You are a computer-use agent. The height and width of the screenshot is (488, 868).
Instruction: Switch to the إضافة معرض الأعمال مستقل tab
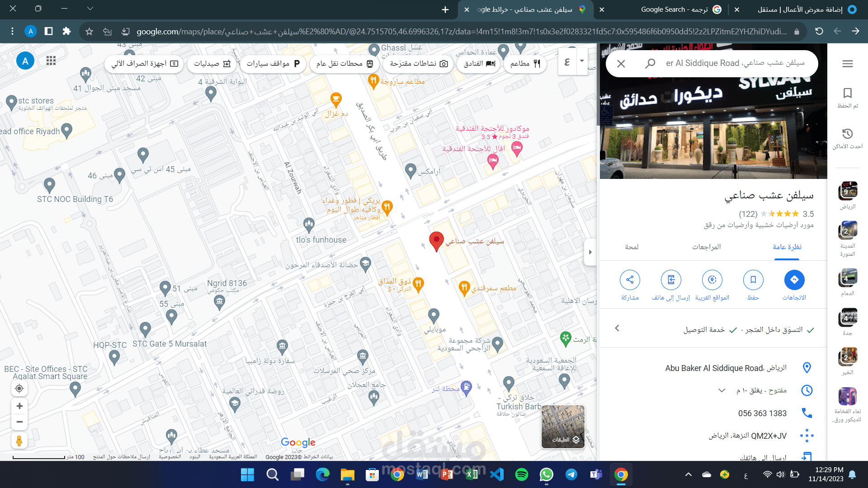pos(800,9)
